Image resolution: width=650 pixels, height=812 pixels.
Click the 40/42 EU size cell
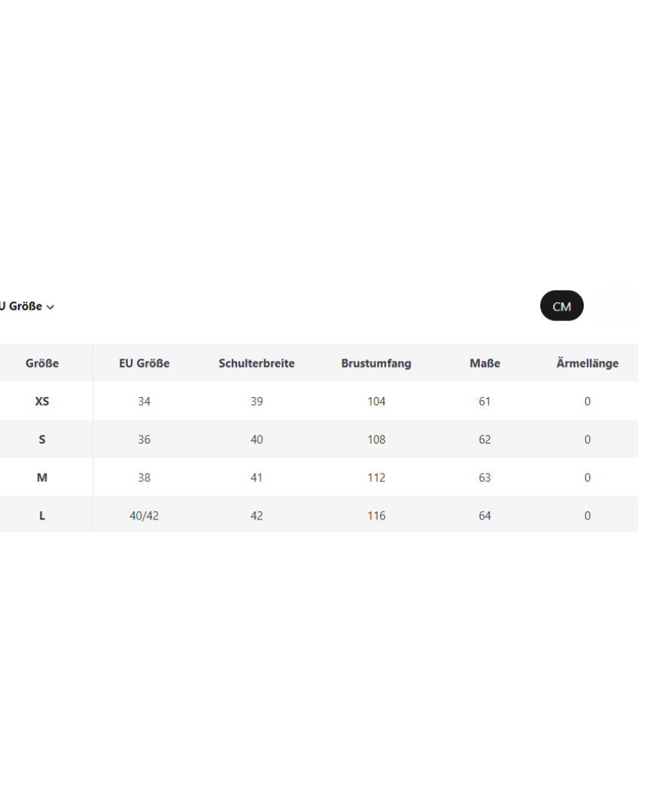pos(144,516)
